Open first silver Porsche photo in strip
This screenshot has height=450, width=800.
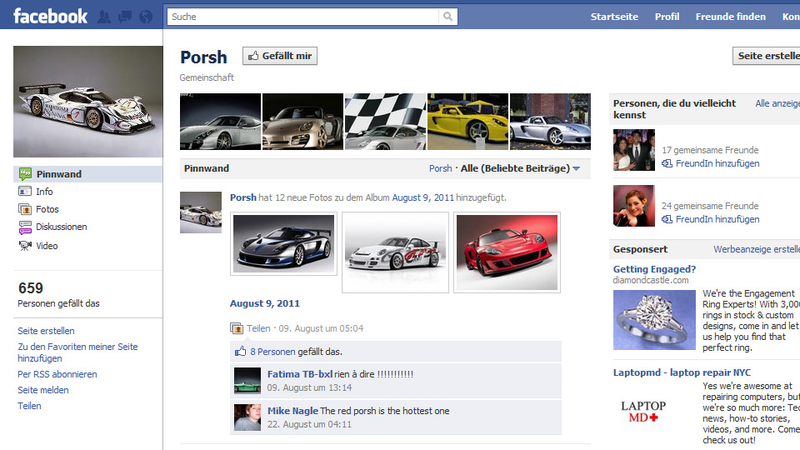(220, 121)
